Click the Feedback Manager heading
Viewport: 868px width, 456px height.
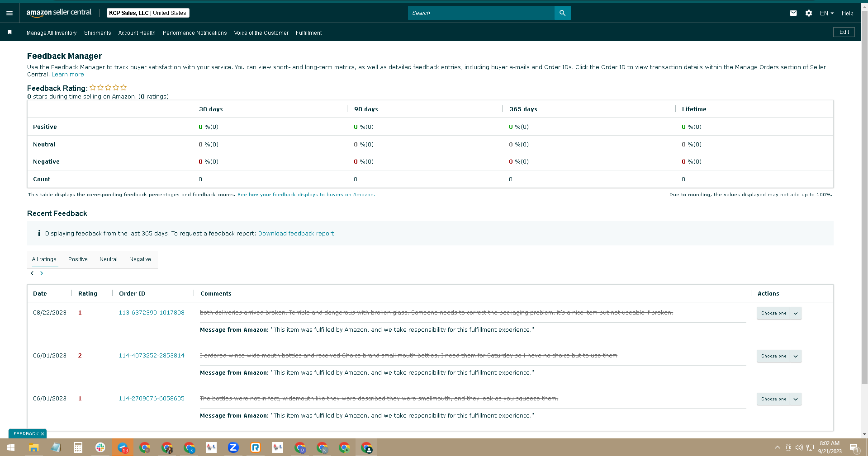click(x=64, y=56)
